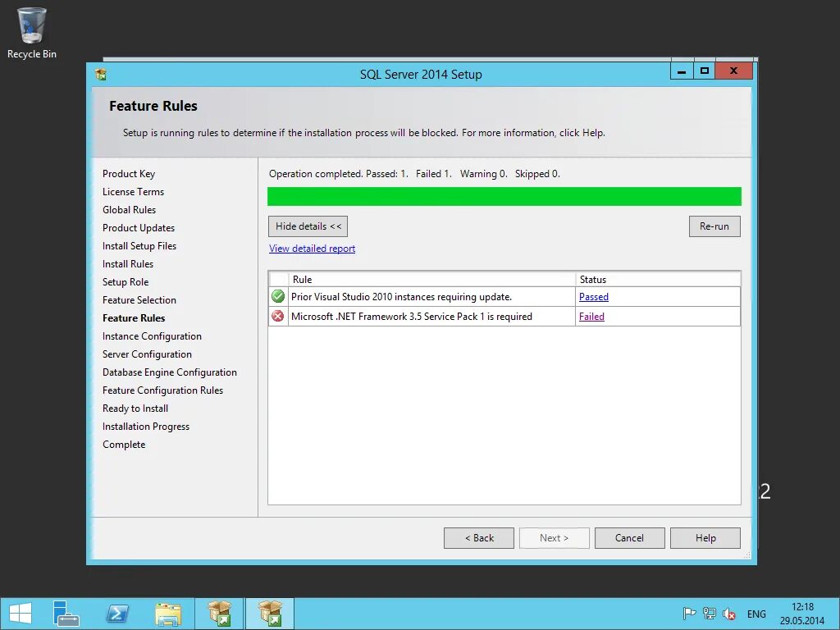
Task: Select Setup Role step
Action: (x=126, y=282)
